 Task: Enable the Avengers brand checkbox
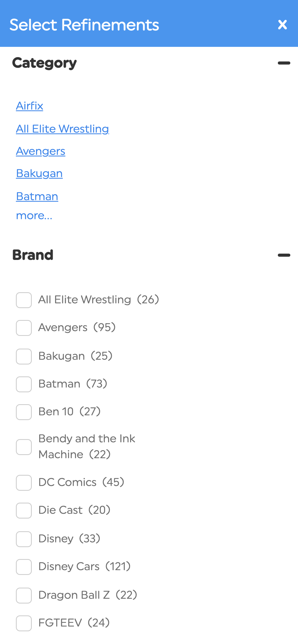(24, 328)
